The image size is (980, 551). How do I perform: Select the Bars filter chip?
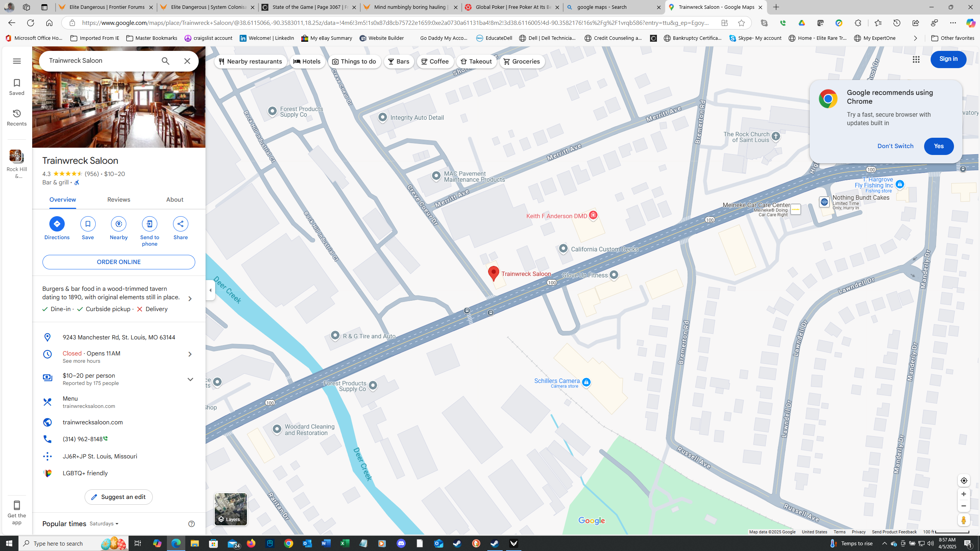(399, 62)
